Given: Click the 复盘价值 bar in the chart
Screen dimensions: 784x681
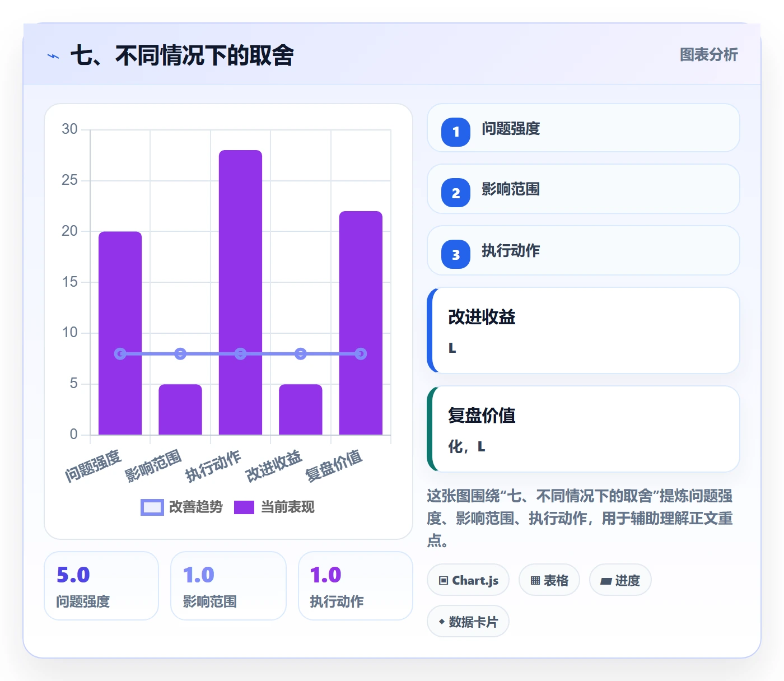Looking at the screenshot, I should (x=361, y=323).
